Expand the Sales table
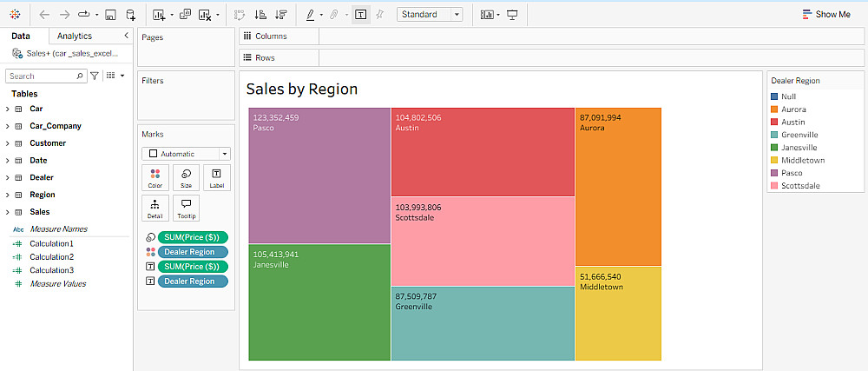 pos(7,212)
